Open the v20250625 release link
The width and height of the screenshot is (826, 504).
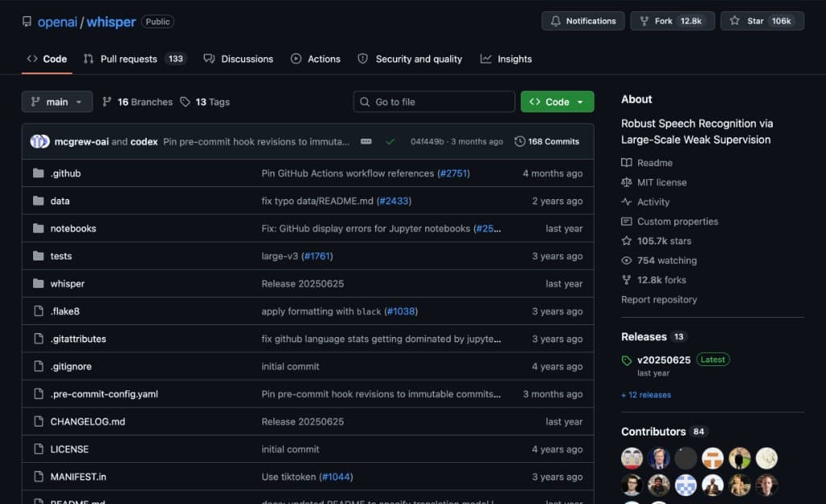[x=664, y=360]
